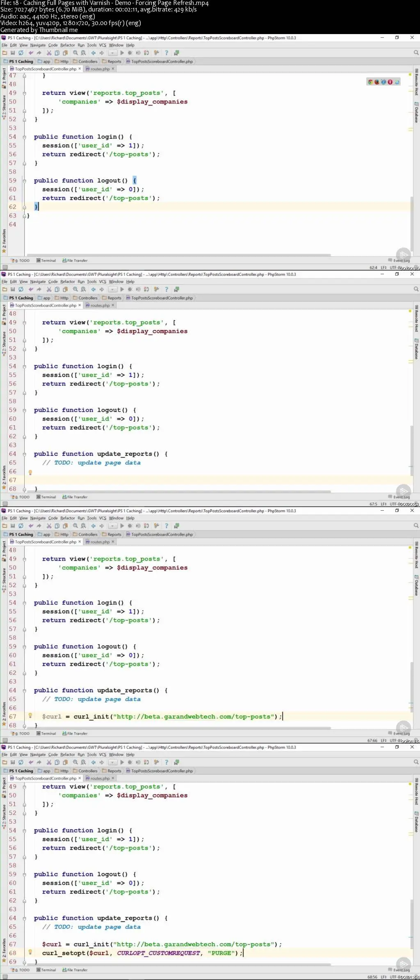Collapse update_reports() at line 64 in second frame
Screen dimensions: 420x980
25,454
